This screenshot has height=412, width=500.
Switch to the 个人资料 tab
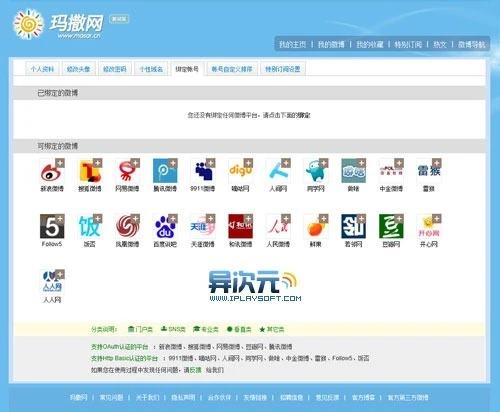pos(42,69)
